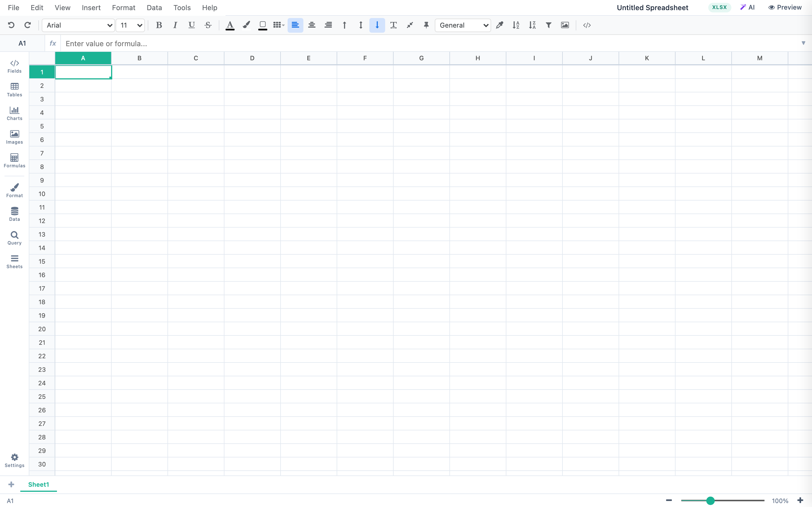Open the code view from the toolbar

[586, 25]
